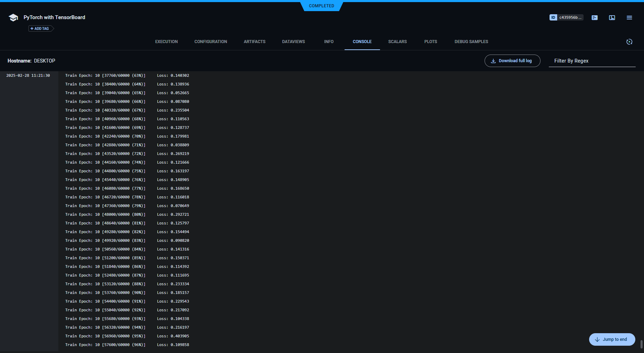Focus the Filter By Regex field
This screenshot has height=353, width=644.
point(592,61)
